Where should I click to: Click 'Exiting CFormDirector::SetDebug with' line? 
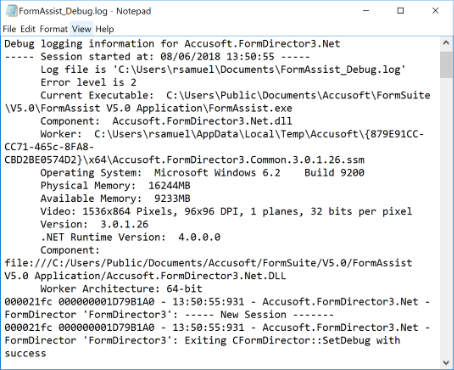coord(202,341)
